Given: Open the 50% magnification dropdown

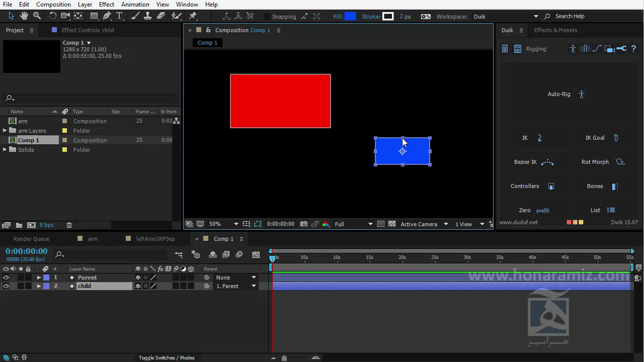Looking at the screenshot, I should (223, 224).
